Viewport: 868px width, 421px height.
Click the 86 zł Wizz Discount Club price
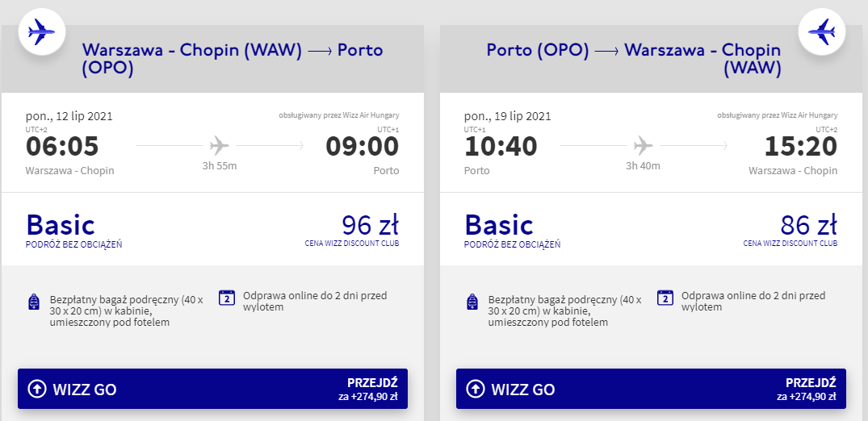pyautogui.click(x=808, y=225)
